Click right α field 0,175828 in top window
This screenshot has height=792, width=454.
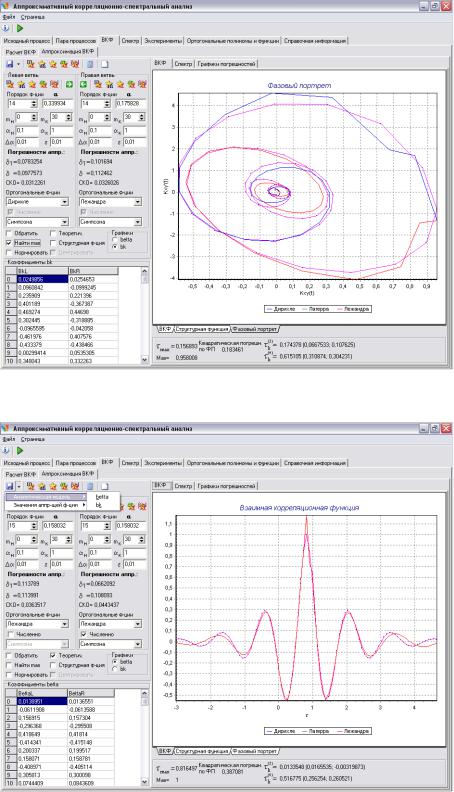pos(131,104)
